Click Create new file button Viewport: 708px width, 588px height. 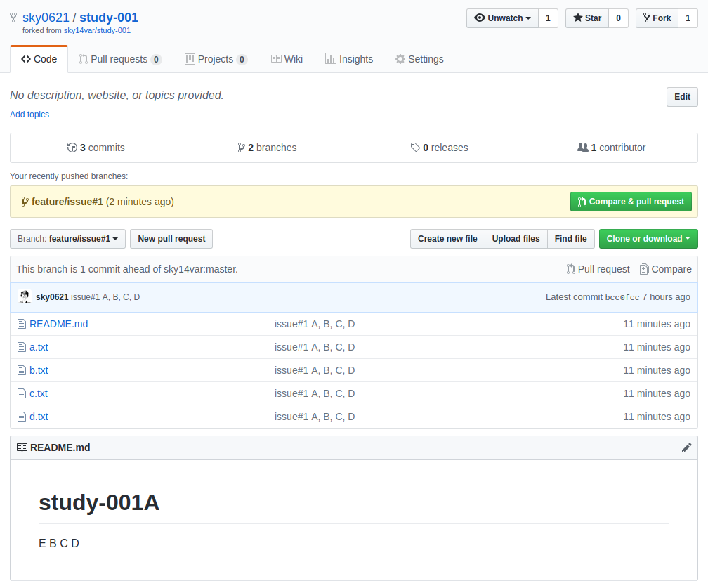(x=447, y=239)
